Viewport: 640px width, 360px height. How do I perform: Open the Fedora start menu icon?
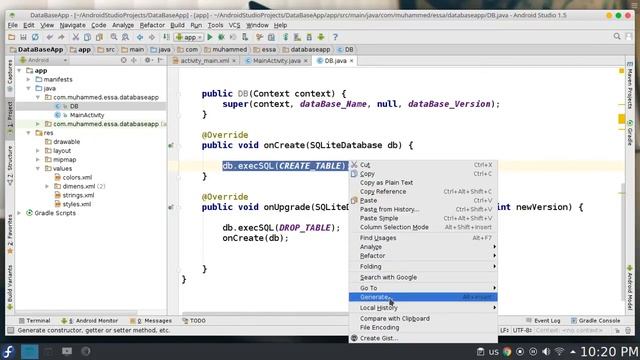coord(8,351)
